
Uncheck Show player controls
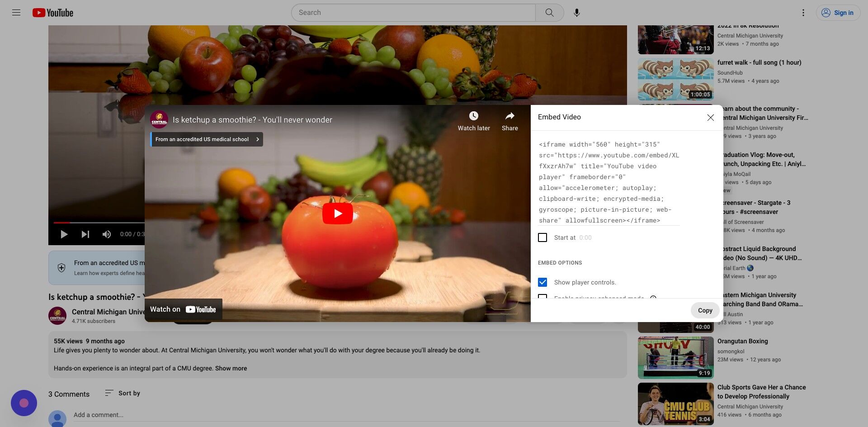(x=542, y=282)
